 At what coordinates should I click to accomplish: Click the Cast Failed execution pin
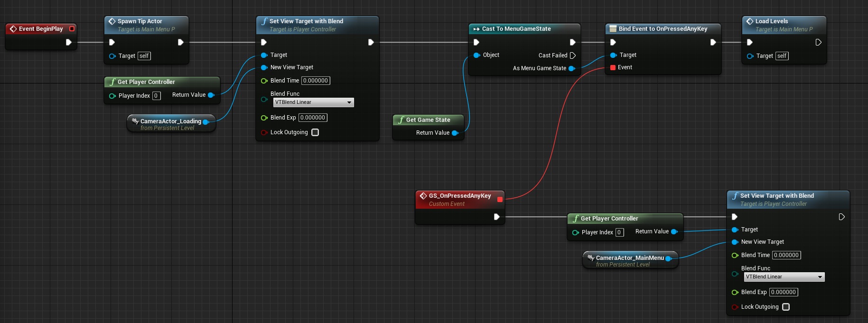point(573,55)
